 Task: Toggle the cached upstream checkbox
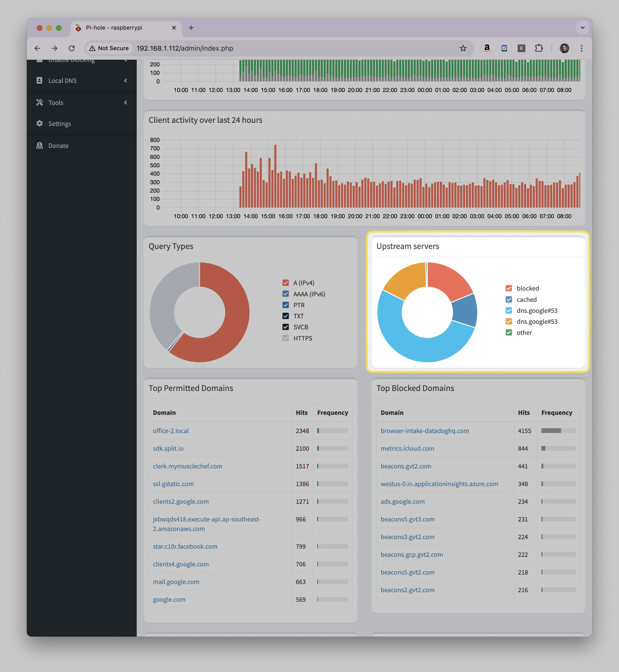(x=509, y=299)
